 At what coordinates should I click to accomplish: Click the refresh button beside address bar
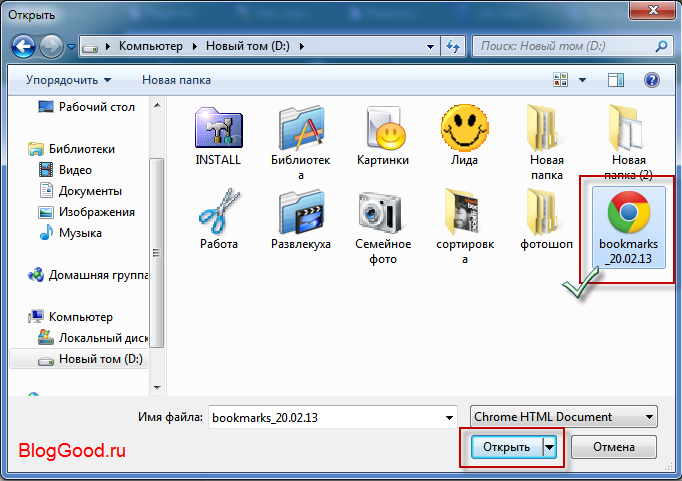click(x=453, y=46)
